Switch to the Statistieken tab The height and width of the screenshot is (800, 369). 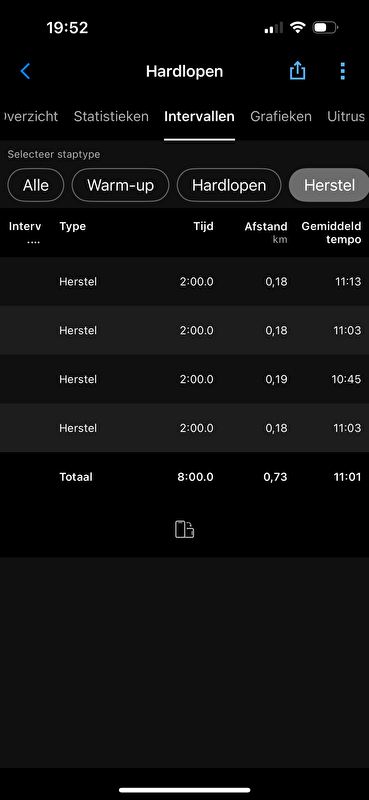point(111,116)
